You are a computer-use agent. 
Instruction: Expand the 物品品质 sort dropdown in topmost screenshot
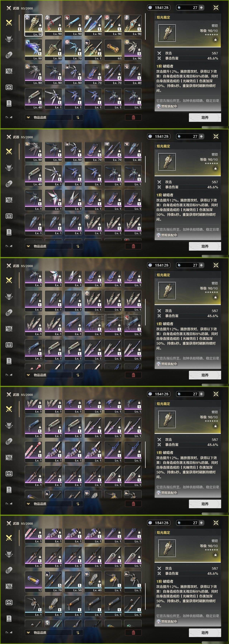click(48, 117)
